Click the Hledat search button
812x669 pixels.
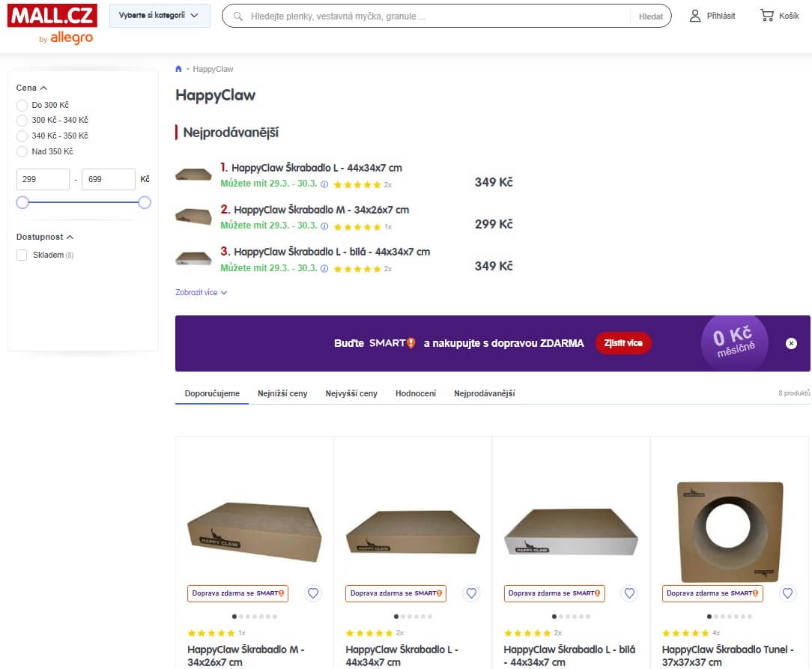[650, 16]
